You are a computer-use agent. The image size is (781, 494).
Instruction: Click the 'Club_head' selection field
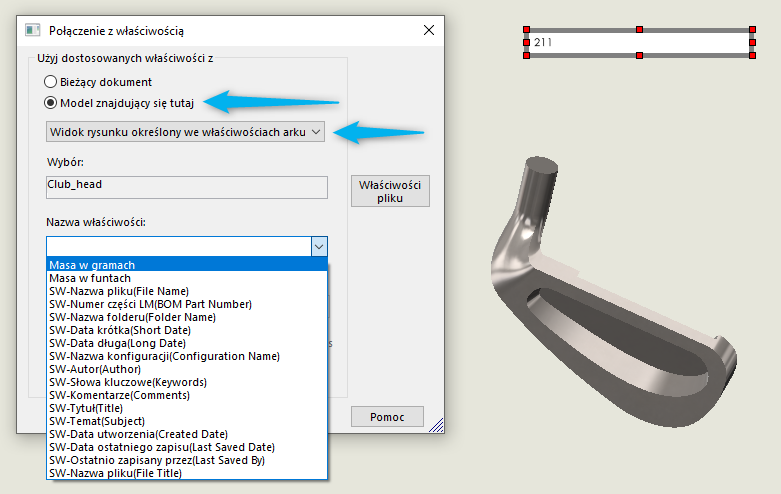187,187
